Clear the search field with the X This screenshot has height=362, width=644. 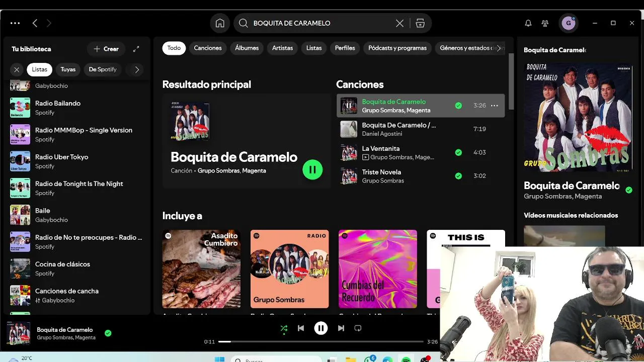pos(399,23)
